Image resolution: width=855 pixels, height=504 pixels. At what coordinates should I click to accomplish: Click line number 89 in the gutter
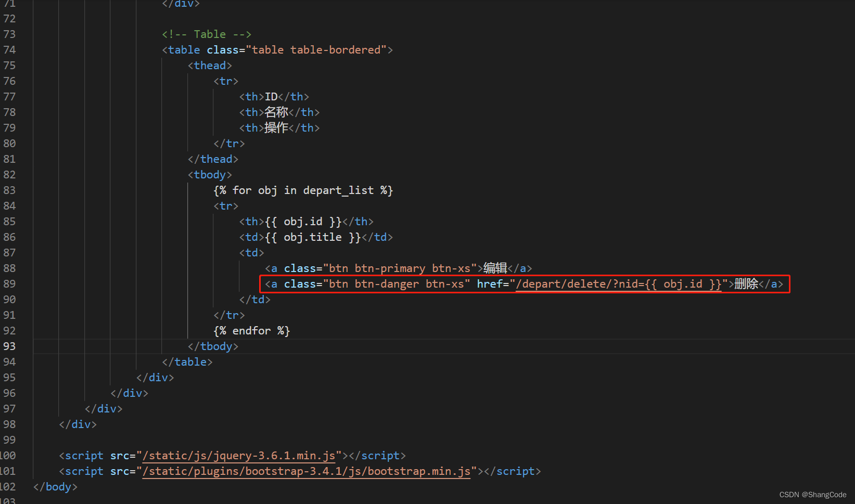click(x=9, y=284)
